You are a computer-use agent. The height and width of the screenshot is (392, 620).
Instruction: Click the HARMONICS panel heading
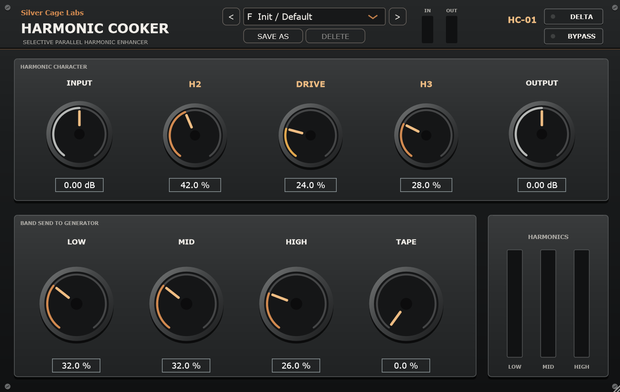548,237
